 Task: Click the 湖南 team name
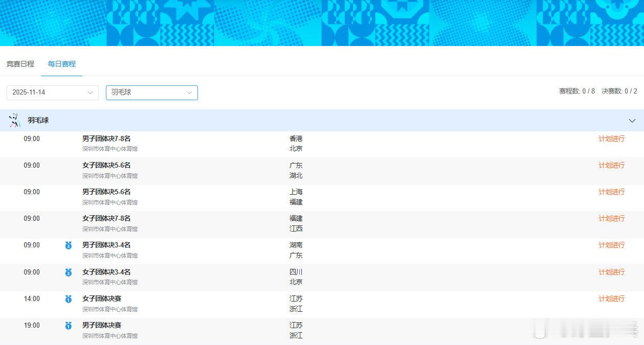296,245
